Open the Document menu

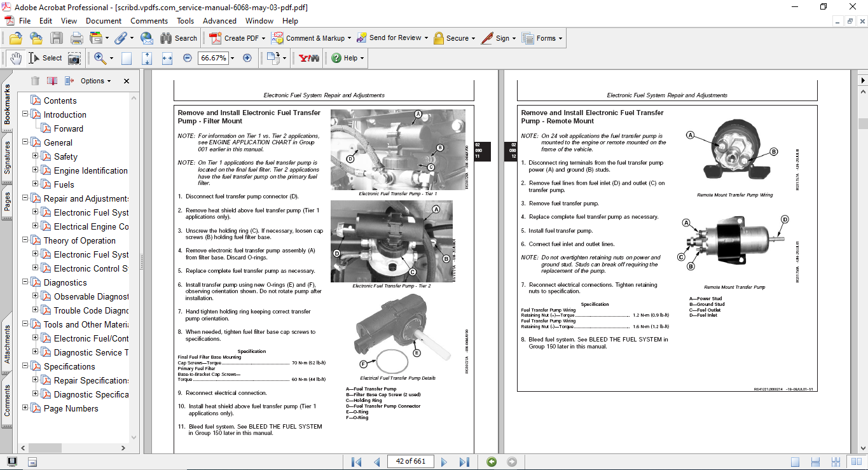[104, 21]
